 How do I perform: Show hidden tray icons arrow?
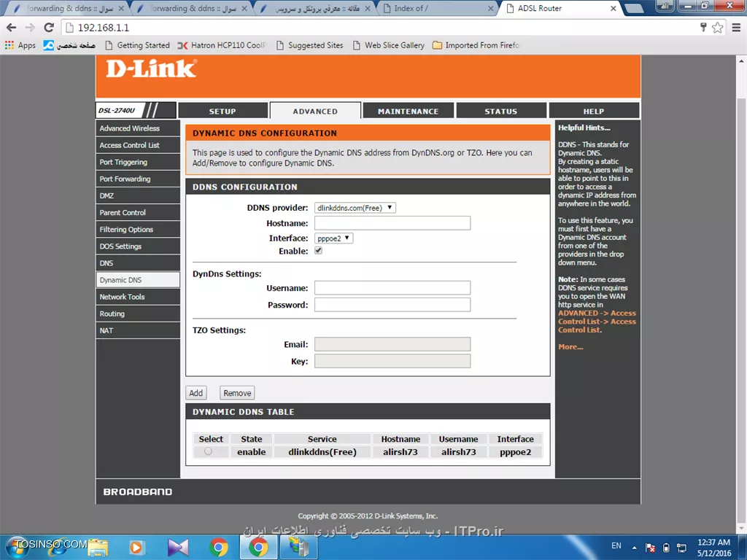(634, 548)
